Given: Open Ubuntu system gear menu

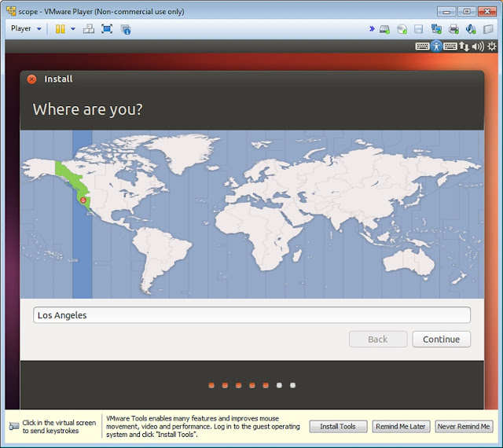Looking at the screenshot, I should point(492,46).
